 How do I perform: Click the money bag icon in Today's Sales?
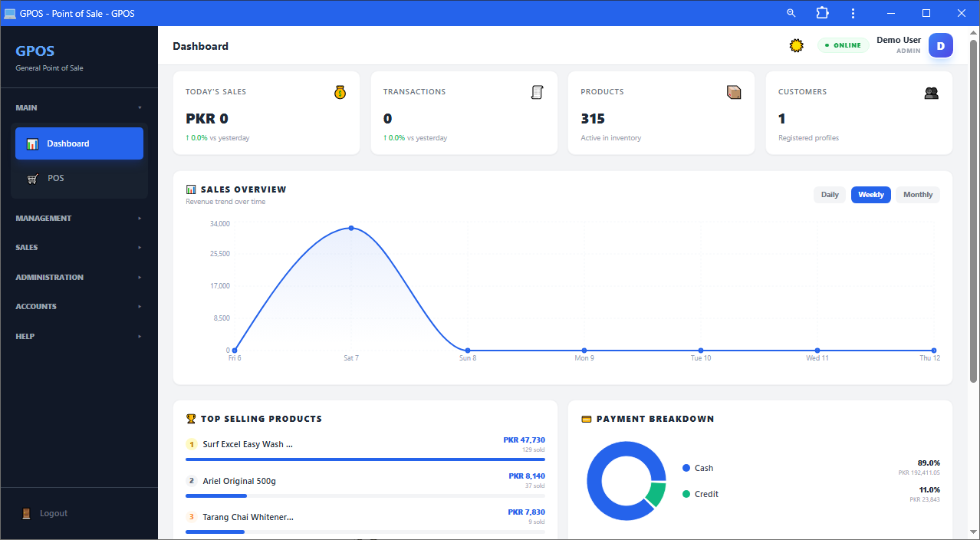[340, 92]
